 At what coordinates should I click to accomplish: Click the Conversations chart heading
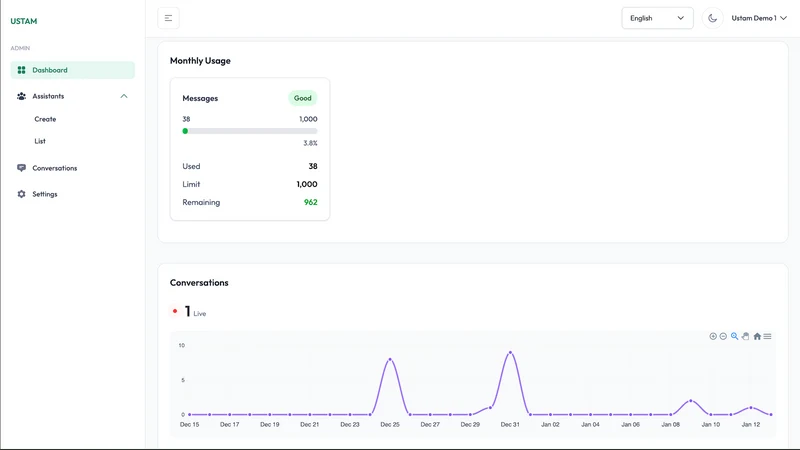[199, 283]
